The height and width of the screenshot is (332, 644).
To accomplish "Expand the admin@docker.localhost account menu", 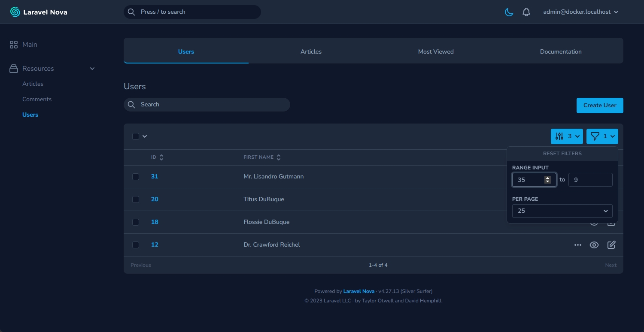I will tap(580, 12).
